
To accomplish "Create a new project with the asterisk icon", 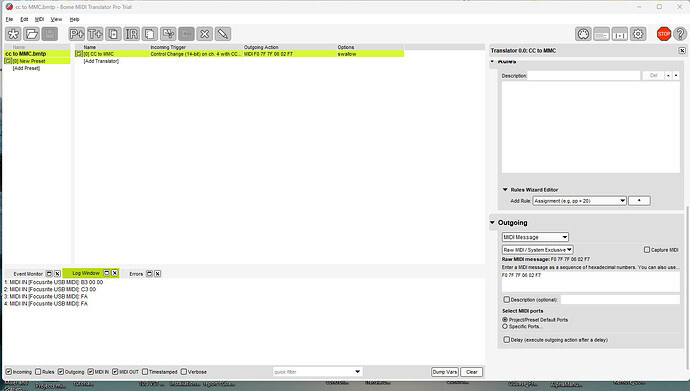I will pyautogui.click(x=13, y=34).
